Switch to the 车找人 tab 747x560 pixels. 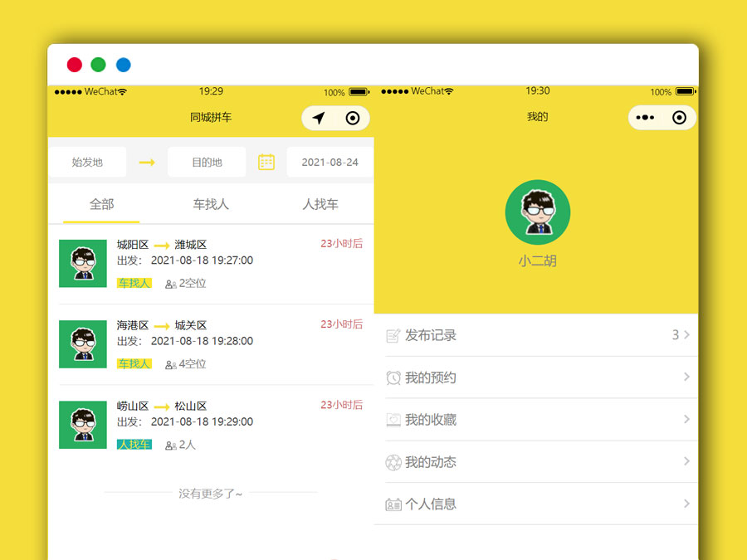coord(211,204)
